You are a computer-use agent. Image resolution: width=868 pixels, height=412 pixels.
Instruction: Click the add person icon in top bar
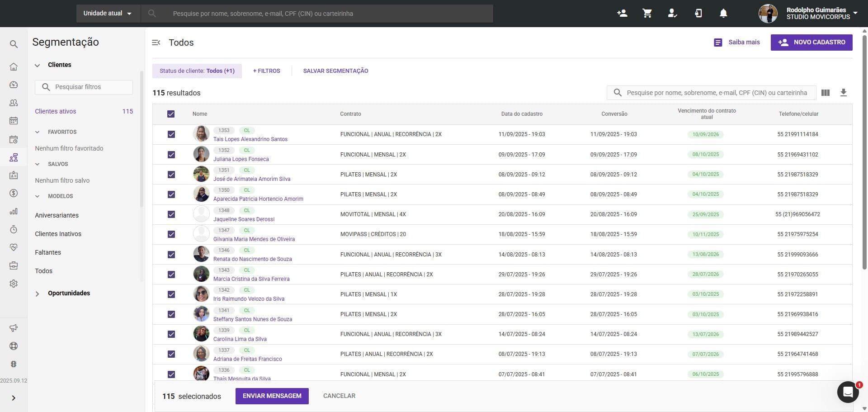click(x=622, y=14)
